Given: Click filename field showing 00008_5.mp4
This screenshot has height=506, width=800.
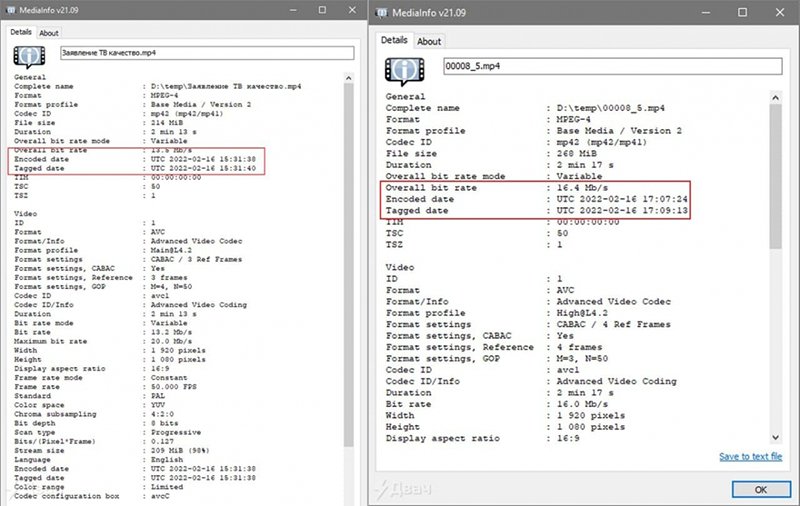Looking at the screenshot, I should 613,66.
